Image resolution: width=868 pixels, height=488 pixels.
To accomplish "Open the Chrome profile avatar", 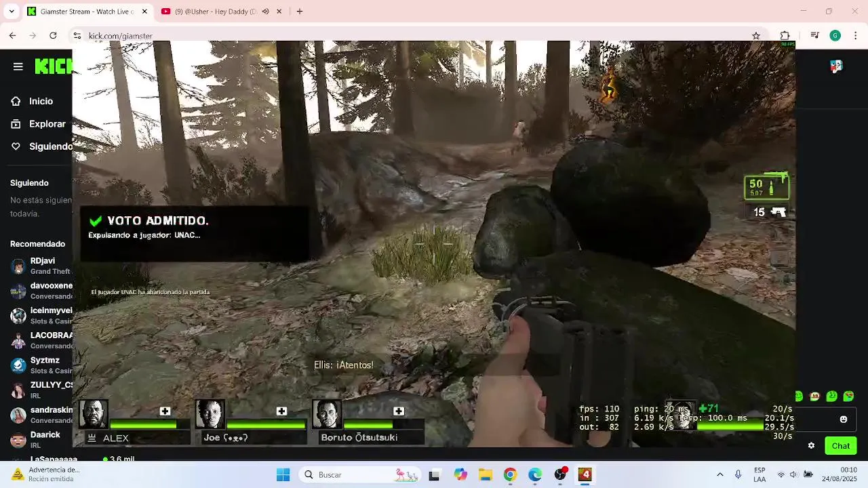I will point(835,36).
